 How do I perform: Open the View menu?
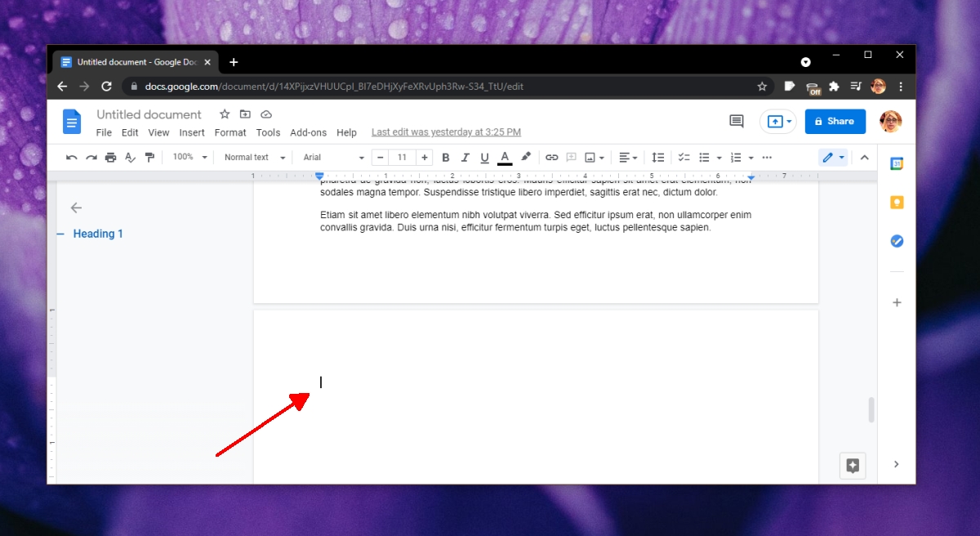point(158,132)
